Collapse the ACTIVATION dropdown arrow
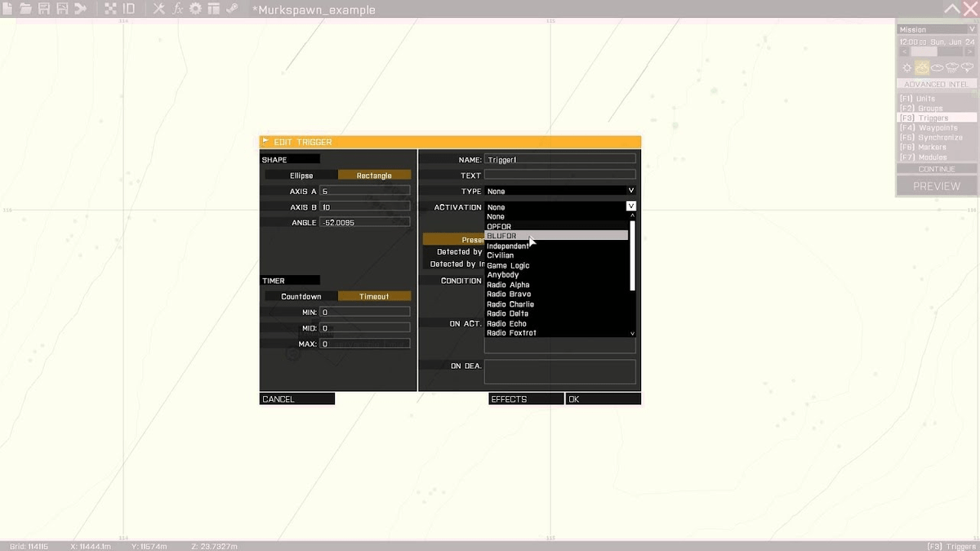980x551 pixels. [631, 207]
